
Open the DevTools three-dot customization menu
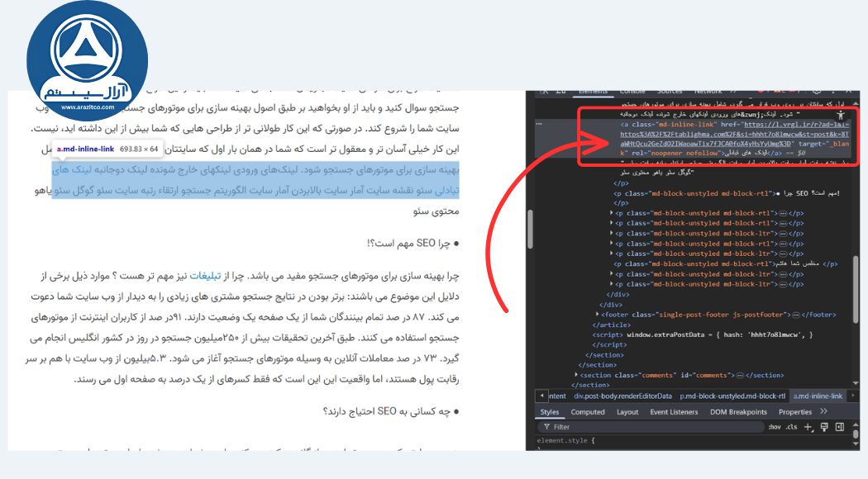(833, 91)
